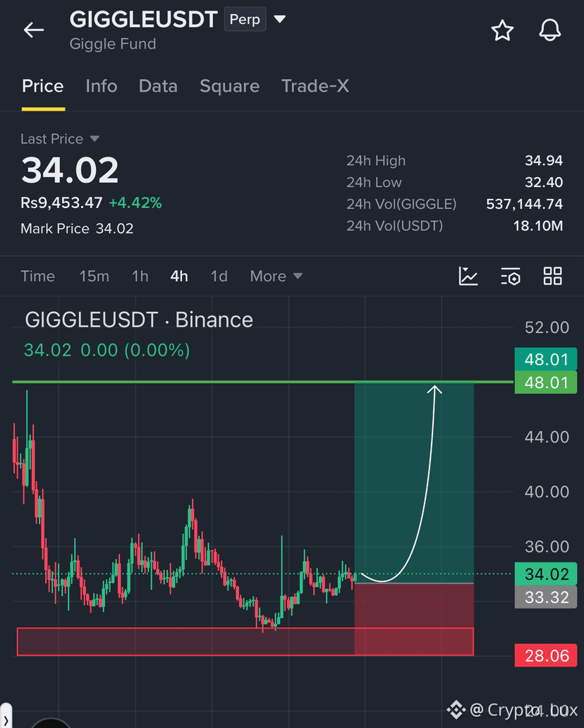This screenshot has height=728, width=584.
Task: Select the Time chart interval
Action: (37, 277)
